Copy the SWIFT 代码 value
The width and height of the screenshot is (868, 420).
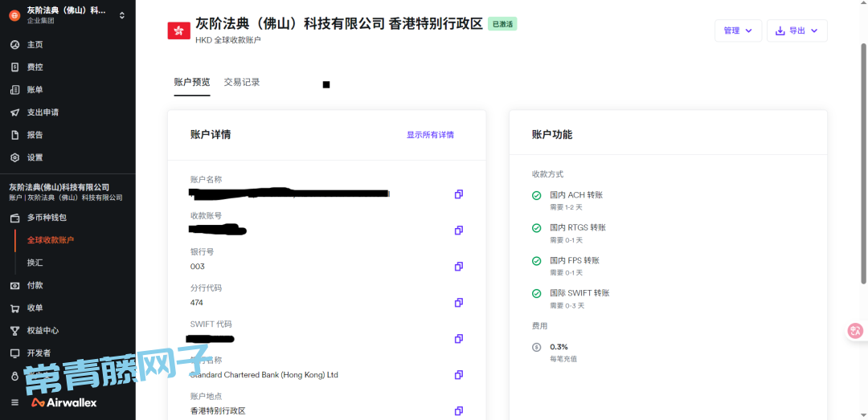click(x=458, y=339)
